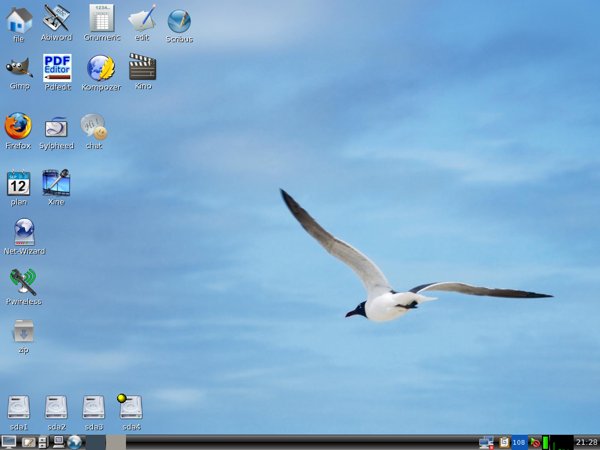Open Pdfedit PDF Editor icon
Image resolution: width=600 pixels, height=450 pixels.
57,69
